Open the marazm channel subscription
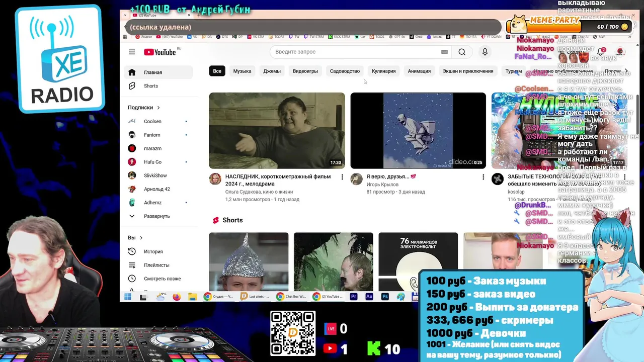 pos(158,148)
